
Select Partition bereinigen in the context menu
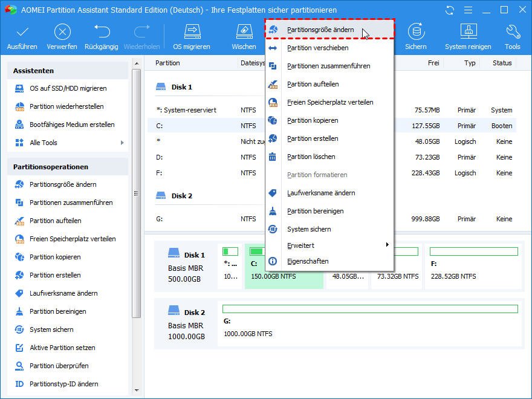click(x=329, y=211)
